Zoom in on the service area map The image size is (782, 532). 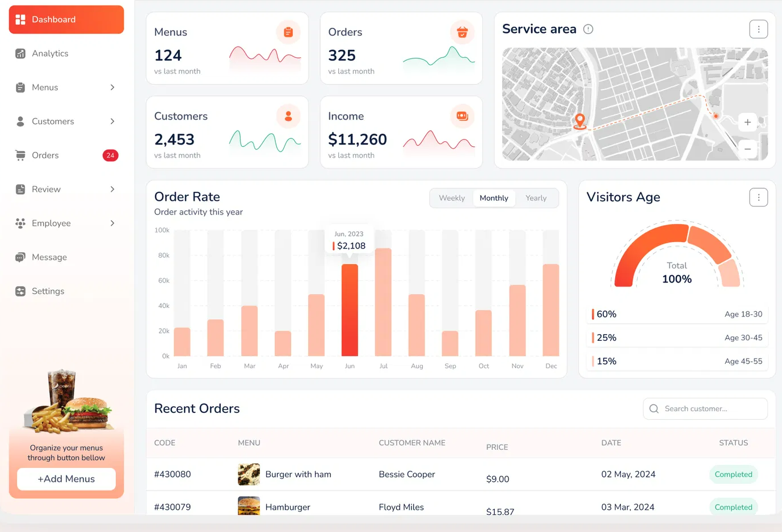click(x=747, y=123)
